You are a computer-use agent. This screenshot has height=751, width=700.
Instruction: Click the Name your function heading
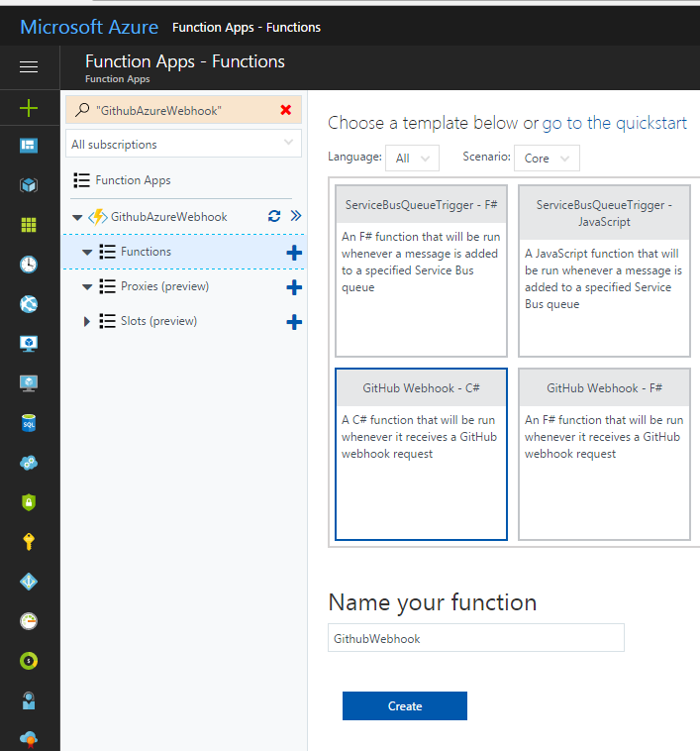tap(433, 602)
